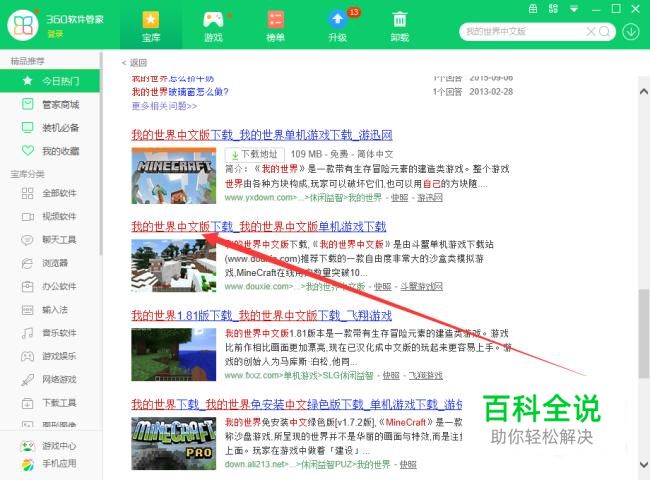Click the 管家商城 shop icon
The width and height of the screenshot is (650, 480).
(27, 104)
